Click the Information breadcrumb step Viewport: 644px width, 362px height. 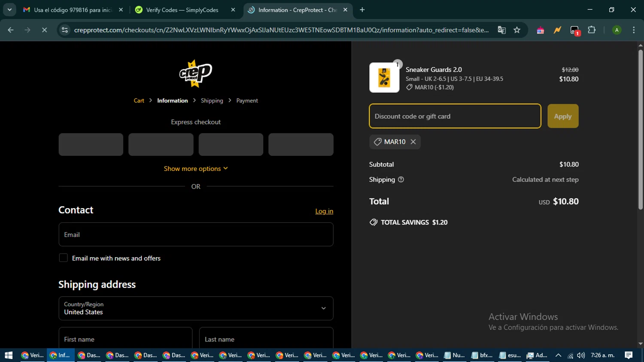pos(172,100)
